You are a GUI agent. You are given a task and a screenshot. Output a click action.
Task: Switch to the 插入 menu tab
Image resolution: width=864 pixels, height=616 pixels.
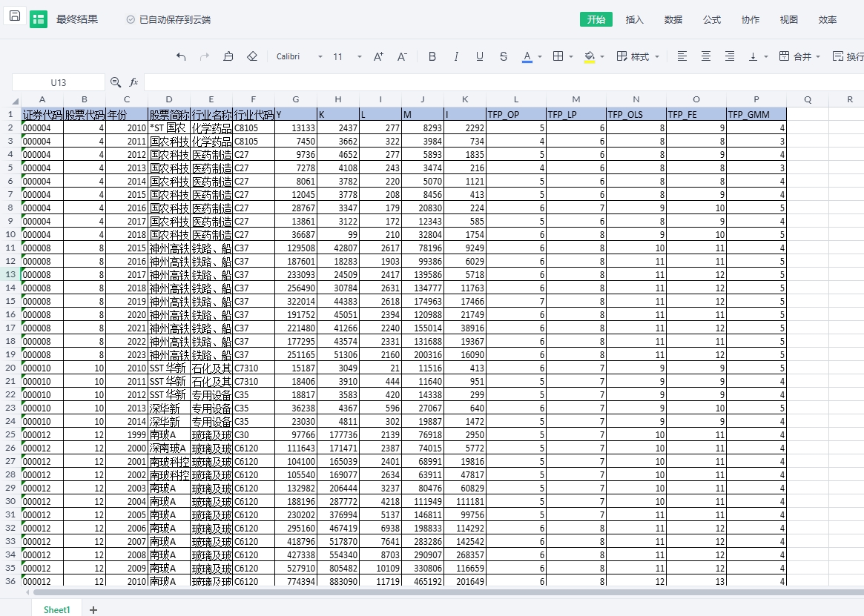pos(635,20)
